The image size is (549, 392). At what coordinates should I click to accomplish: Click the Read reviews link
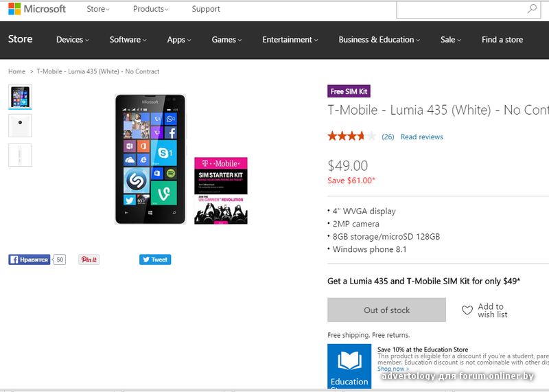pyautogui.click(x=421, y=137)
